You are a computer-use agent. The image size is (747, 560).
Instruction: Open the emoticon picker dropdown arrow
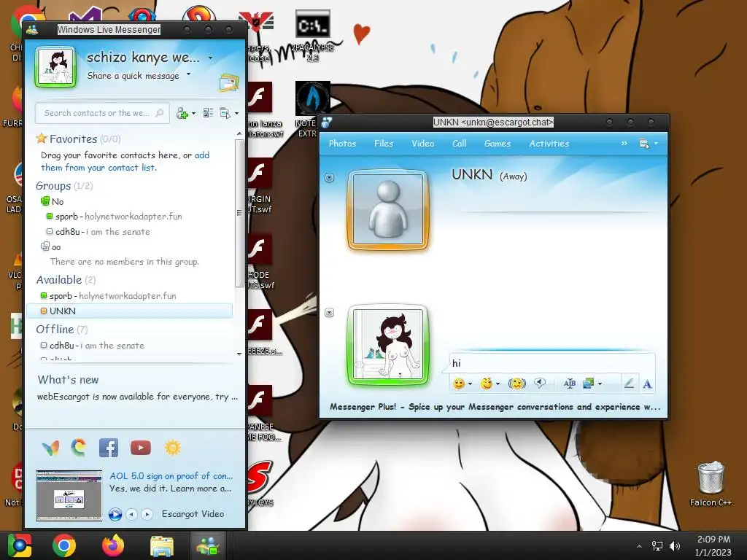click(470, 384)
